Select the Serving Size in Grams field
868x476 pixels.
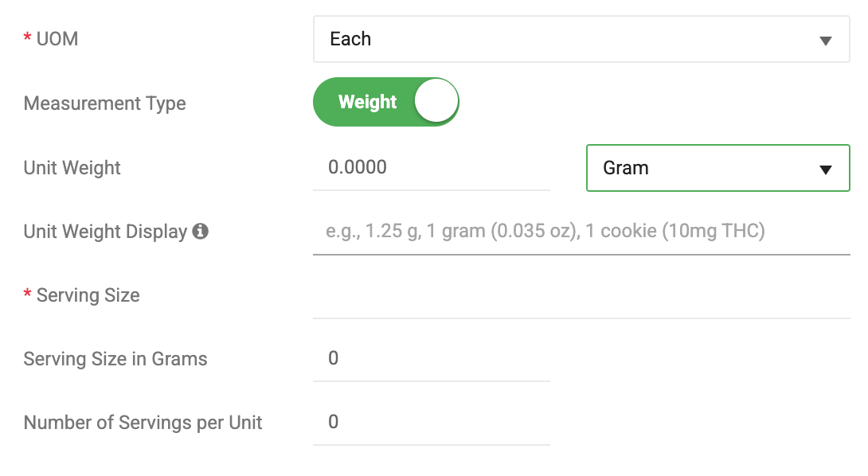[431, 358]
